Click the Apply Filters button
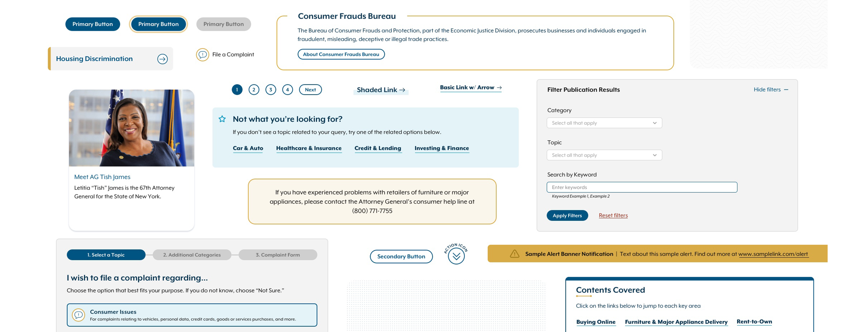The image size is (868, 332). coord(567,215)
